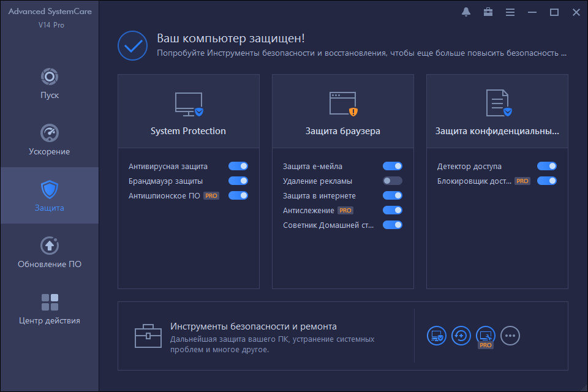Open the restore/update circular arrow tool icon

[x=461, y=336]
